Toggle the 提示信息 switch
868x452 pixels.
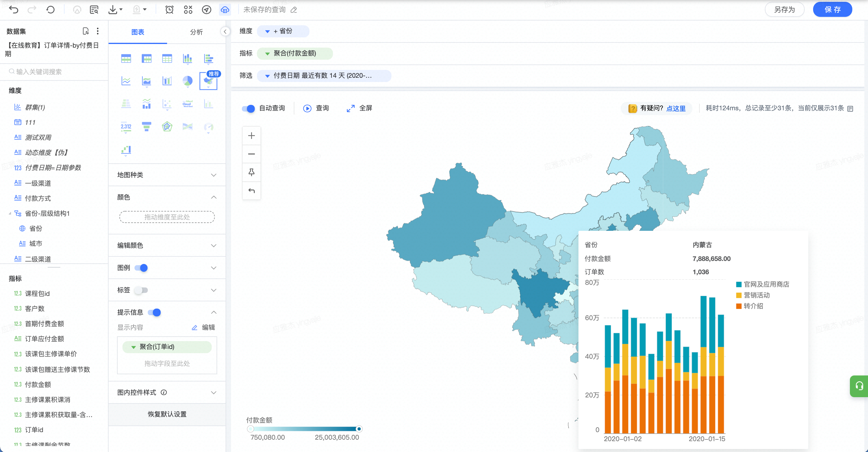pos(154,312)
